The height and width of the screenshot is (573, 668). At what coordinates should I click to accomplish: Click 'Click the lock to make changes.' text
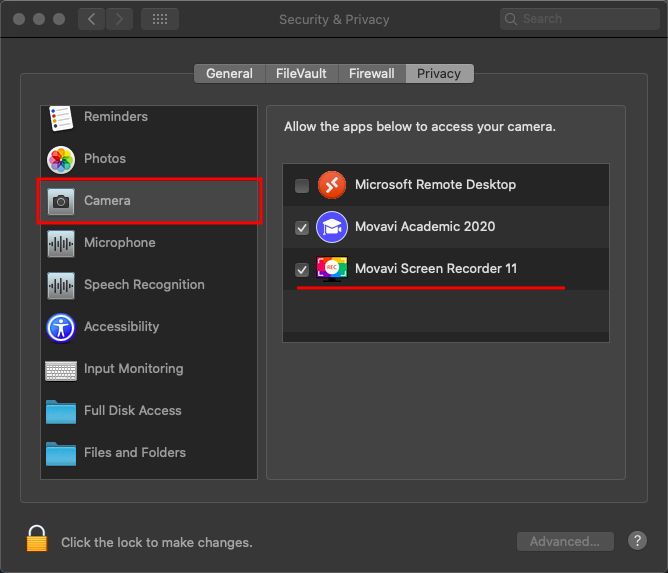[x=157, y=542]
